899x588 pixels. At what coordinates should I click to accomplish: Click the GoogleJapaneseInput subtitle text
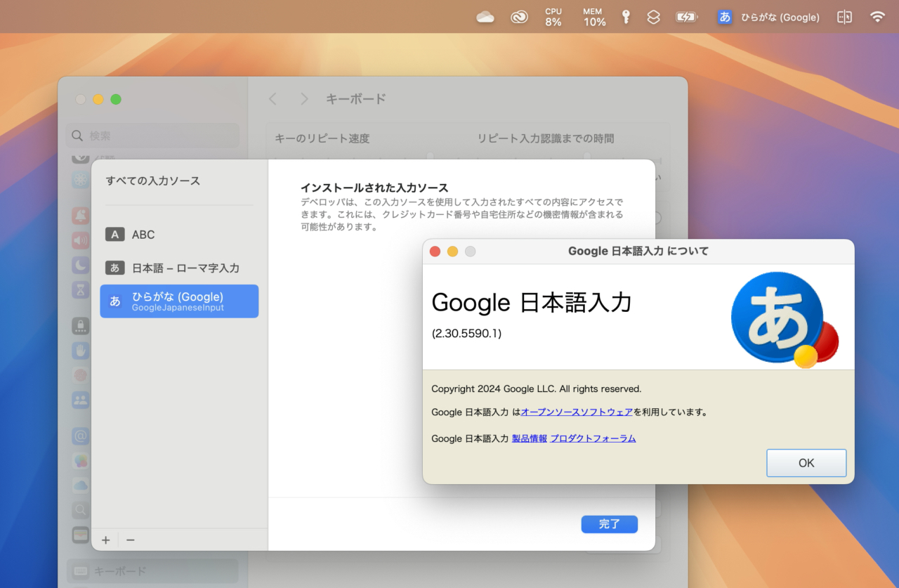[x=178, y=308]
